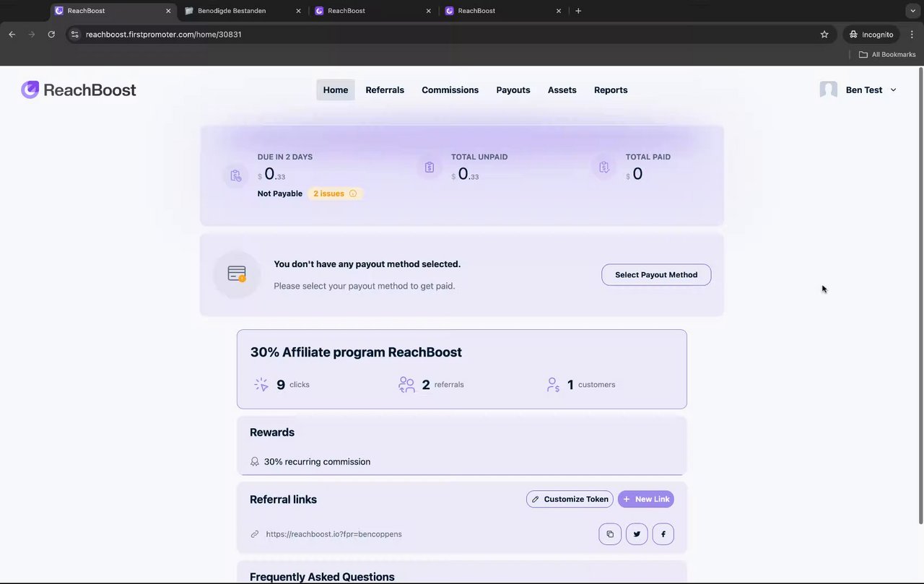Click the referrals people icon

click(x=407, y=385)
